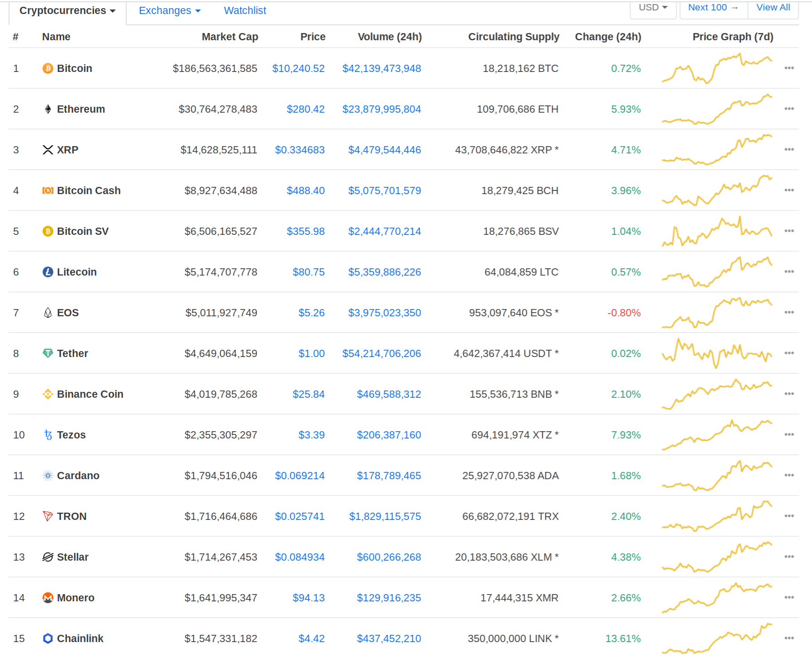The height and width of the screenshot is (657, 812).
Task: Click the Ethereum diamond logo icon
Action: pos(48,109)
